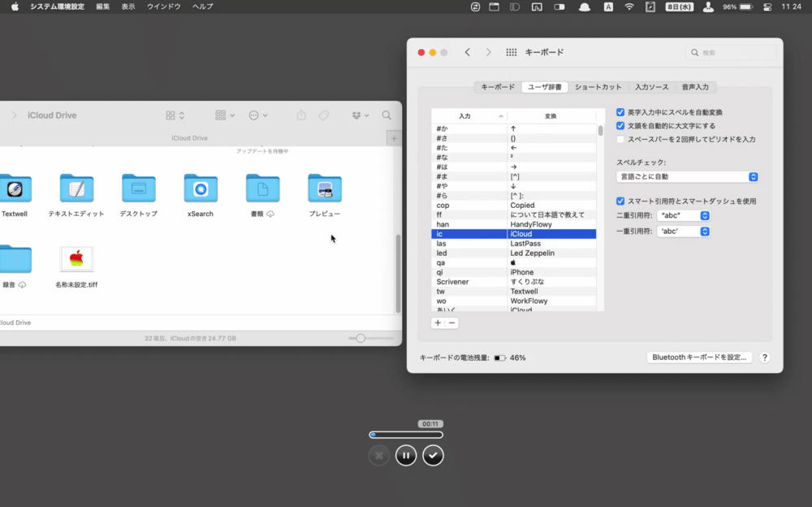Image resolution: width=812 pixels, height=507 pixels.
Task: Open the 編集 menu
Action: [102, 6]
